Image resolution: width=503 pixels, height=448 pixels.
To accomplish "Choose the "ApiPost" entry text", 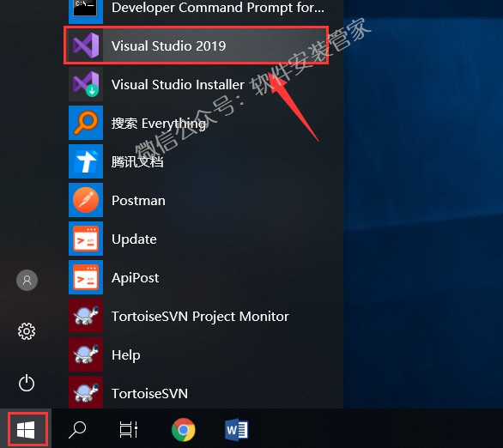I will point(135,278).
